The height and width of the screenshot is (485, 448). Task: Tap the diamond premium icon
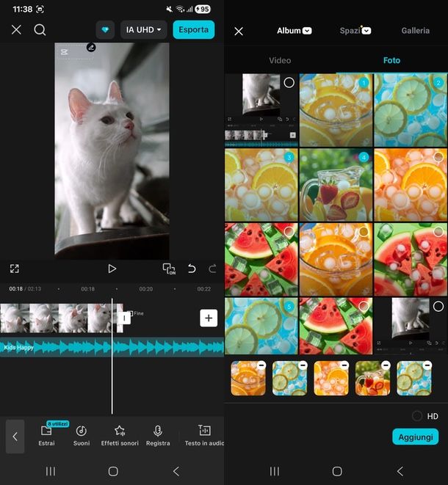tap(105, 30)
